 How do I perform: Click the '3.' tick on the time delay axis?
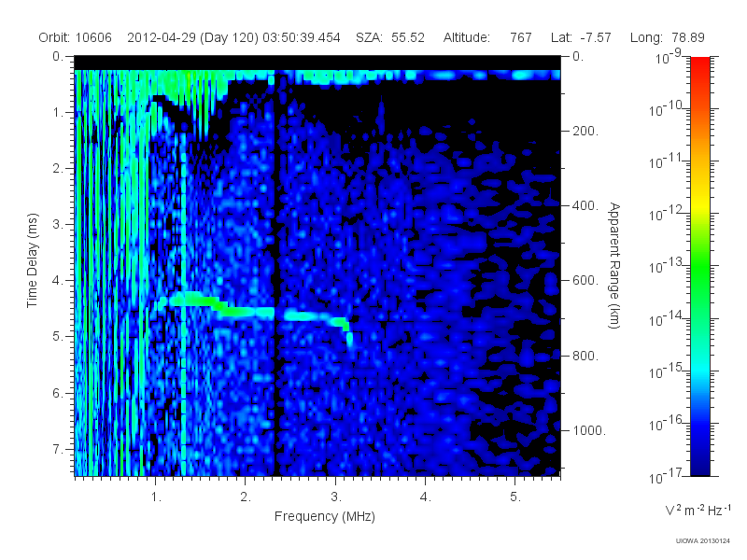tap(58, 224)
